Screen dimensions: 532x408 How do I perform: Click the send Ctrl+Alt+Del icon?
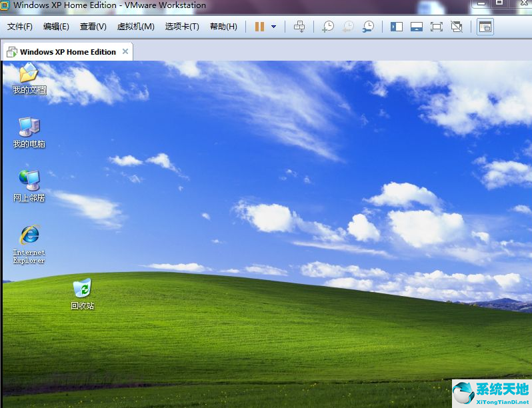point(299,27)
